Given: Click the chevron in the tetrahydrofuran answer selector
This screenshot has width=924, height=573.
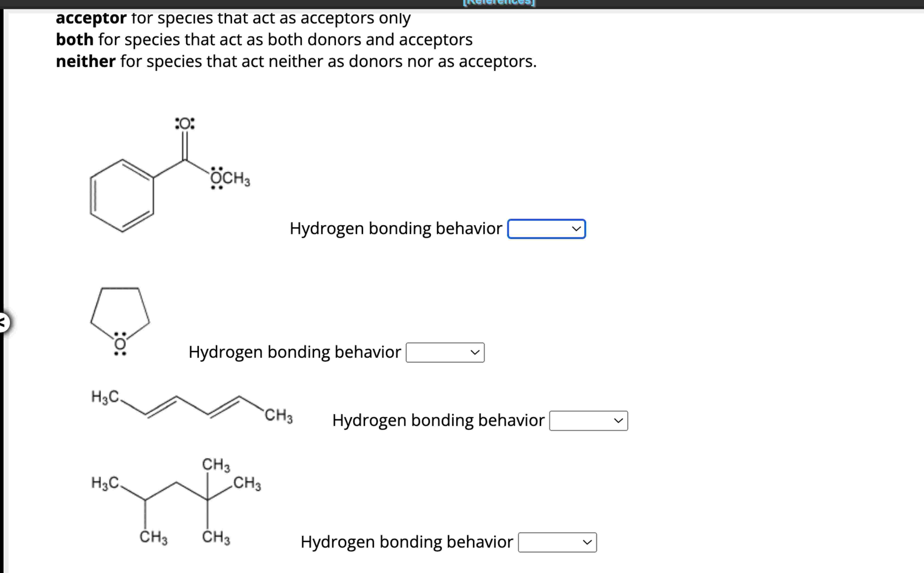Looking at the screenshot, I should tap(475, 352).
